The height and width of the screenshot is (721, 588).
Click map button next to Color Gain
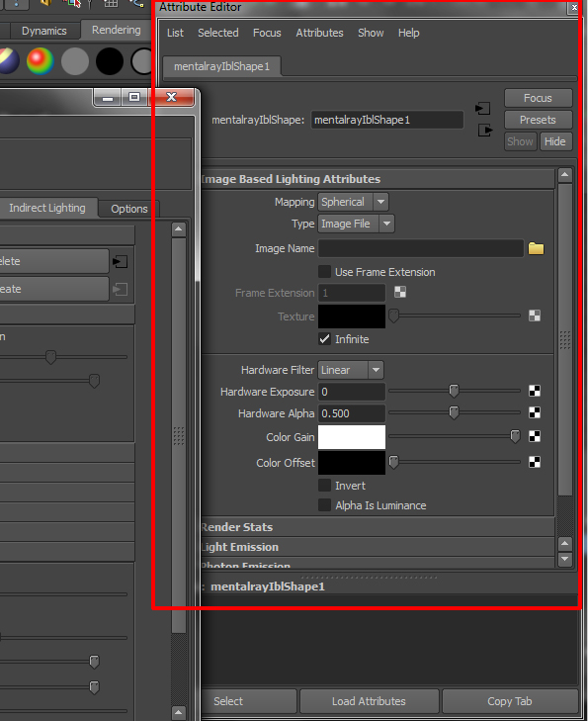coord(535,436)
